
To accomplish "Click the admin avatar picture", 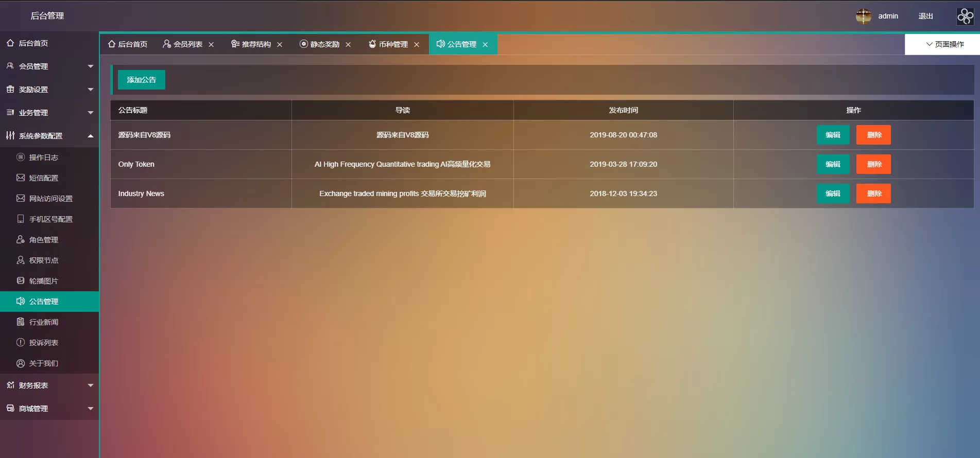I will click(863, 16).
